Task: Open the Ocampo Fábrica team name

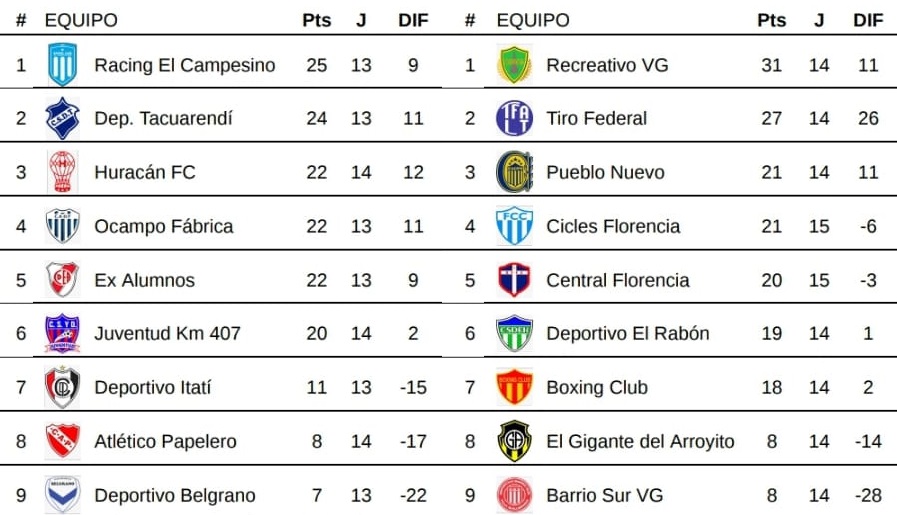Action: coord(163,226)
